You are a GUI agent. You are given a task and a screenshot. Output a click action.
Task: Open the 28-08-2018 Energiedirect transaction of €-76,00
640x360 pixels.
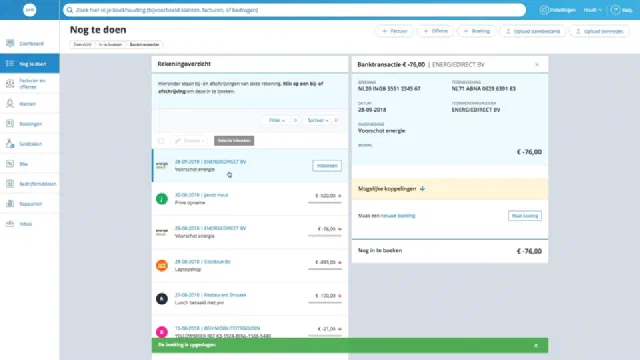(250, 232)
